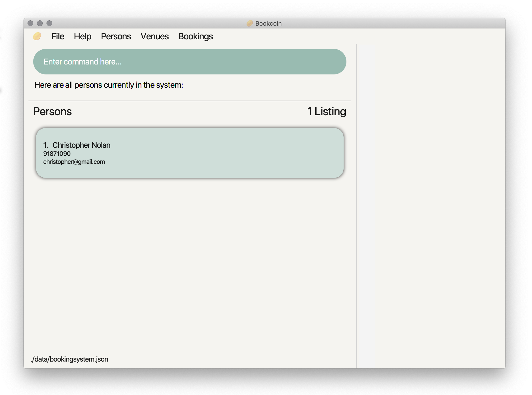Click email christopher@gmail.com
This screenshot has height=395, width=532.
pyautogui.click(x=74, y=162)
